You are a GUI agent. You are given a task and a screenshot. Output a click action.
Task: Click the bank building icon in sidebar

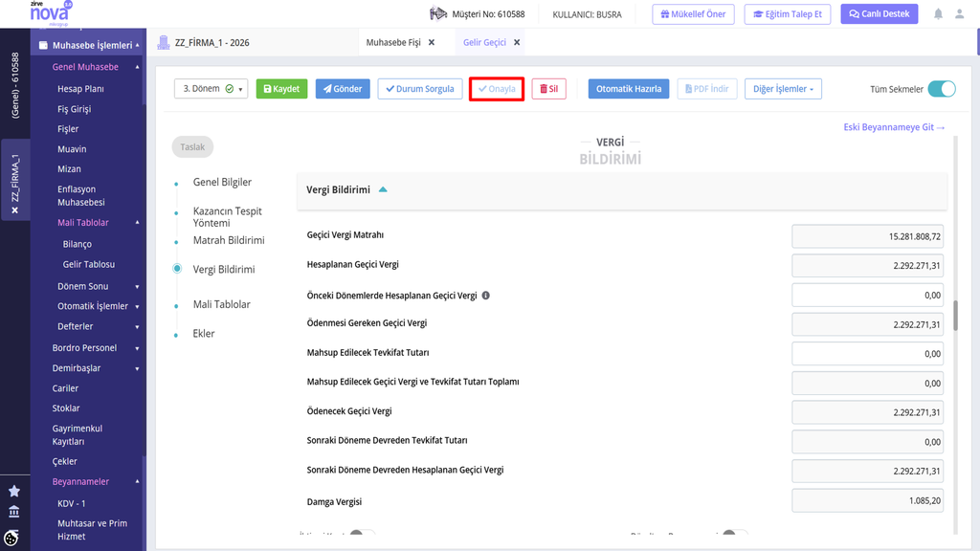[13, 512]
